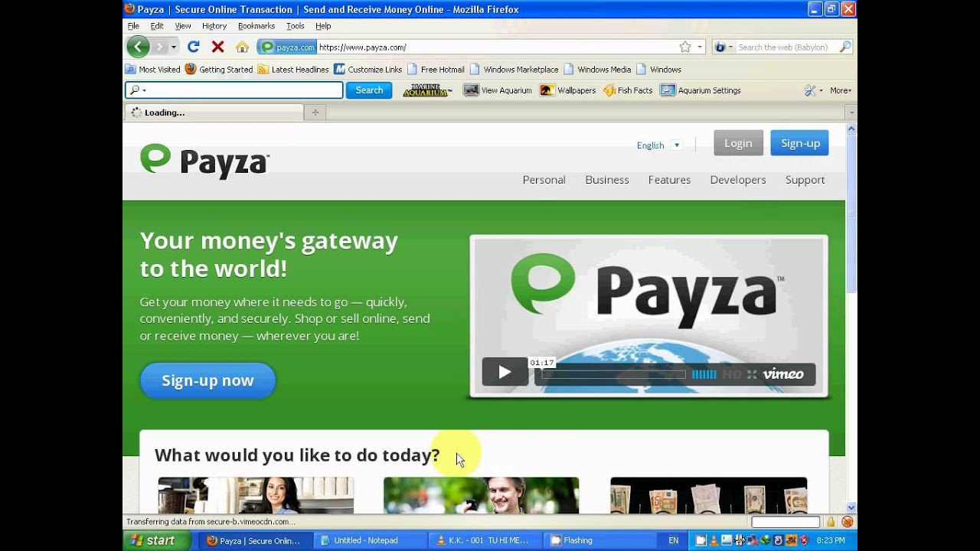Open Fish Facts from the toolbar

click(x=628, y=90)
